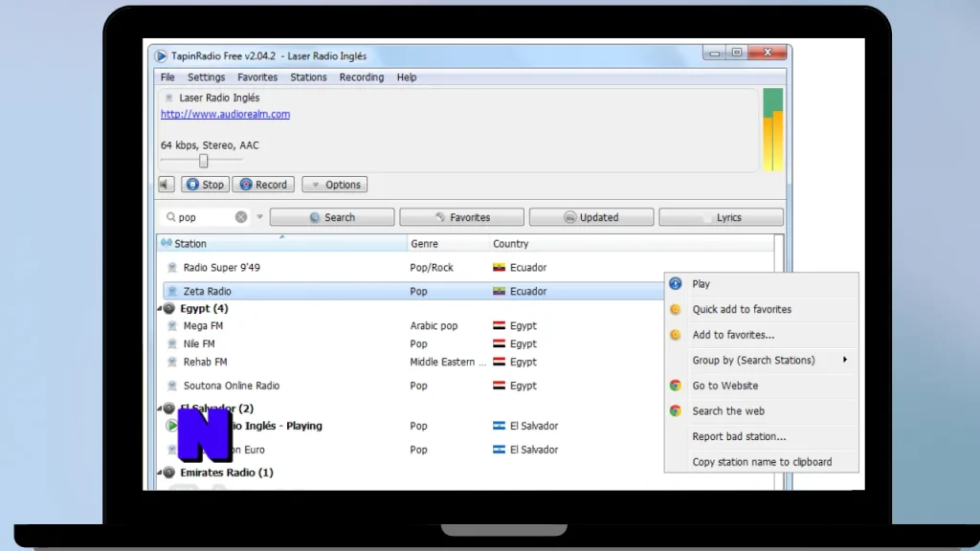Open the http://www.audiorealm.com link
The image size is (980, 551).
coord(225,115)
